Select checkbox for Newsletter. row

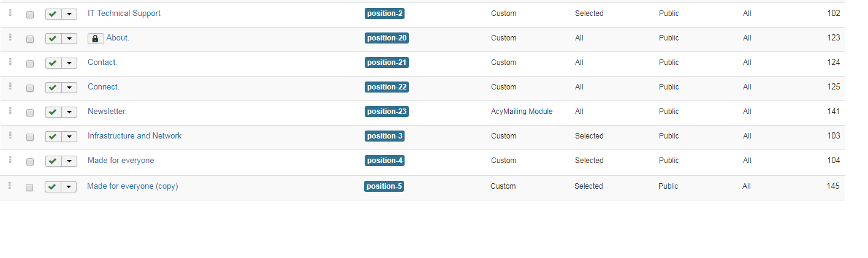[x=30, y=113]
